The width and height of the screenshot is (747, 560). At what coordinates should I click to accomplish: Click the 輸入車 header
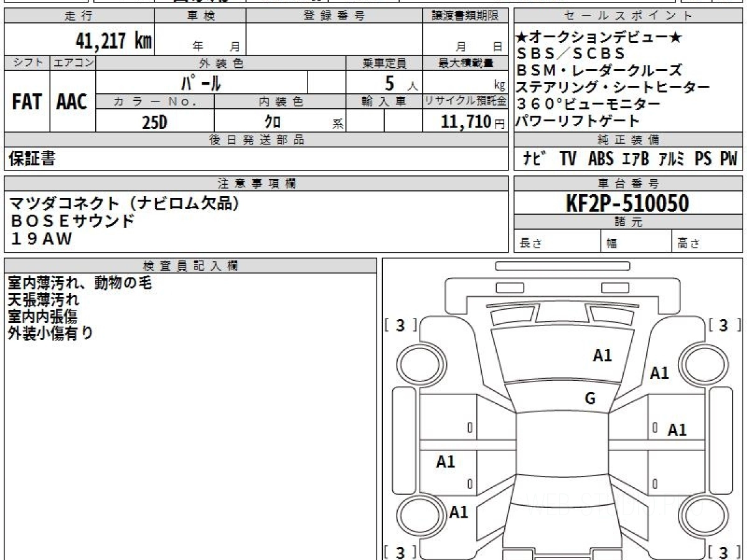pyautogui.click(x=384, y=101)
